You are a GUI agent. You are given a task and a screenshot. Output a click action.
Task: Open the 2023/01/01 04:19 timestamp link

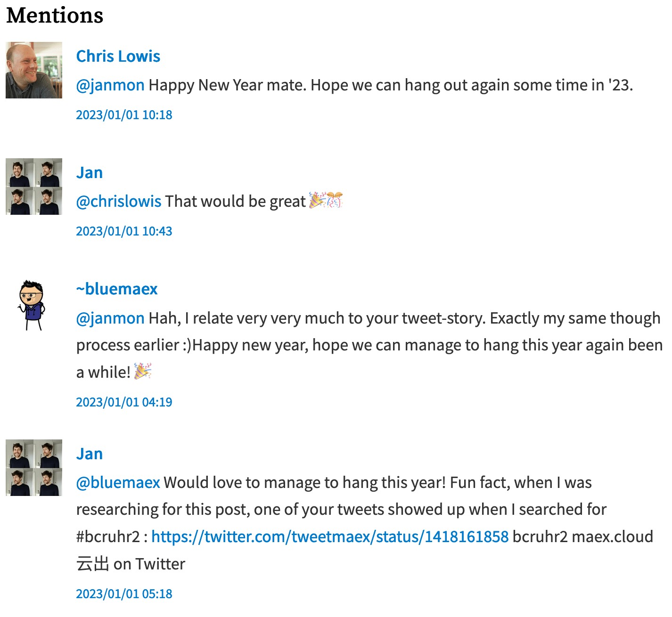point(124,402)
